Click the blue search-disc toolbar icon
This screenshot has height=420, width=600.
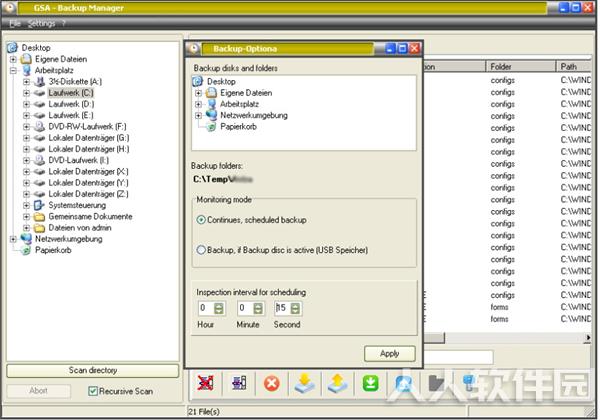click(x=404, y=383)
